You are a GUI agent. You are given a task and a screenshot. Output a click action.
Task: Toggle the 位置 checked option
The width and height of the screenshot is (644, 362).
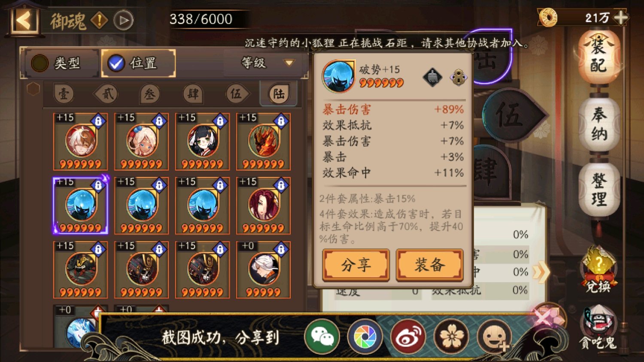[138, 63]
